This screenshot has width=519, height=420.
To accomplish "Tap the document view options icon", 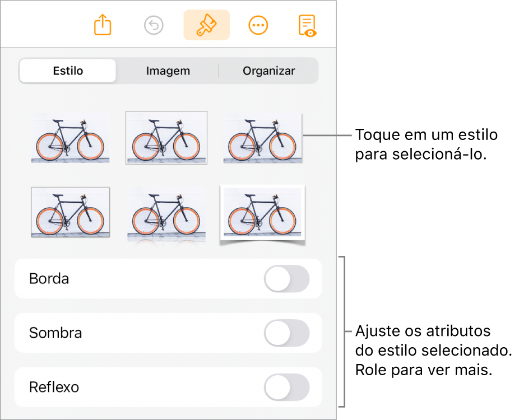I will (x=307, y=25).
